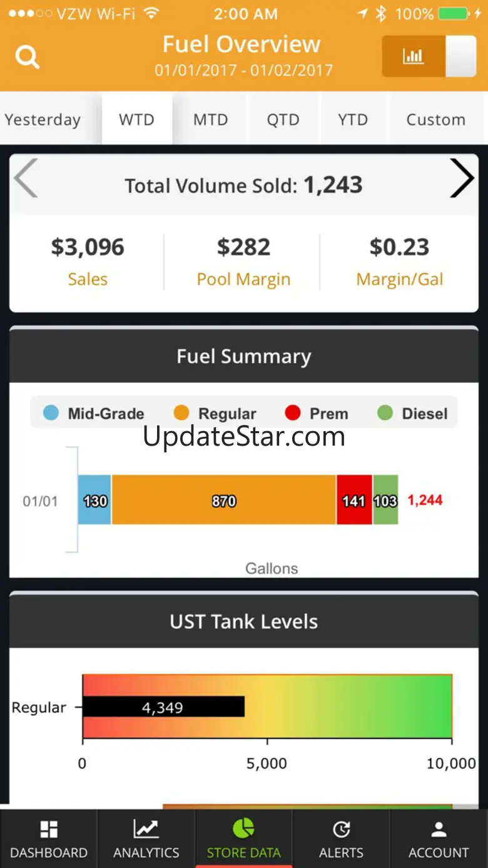Advance to next metric with right chevron
This screenshot has width=488, height=868.
462,179
